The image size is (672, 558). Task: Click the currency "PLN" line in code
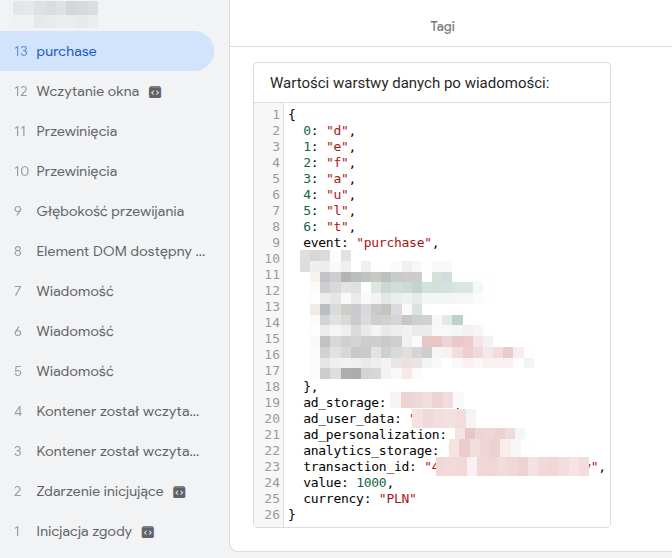(359, 498)
